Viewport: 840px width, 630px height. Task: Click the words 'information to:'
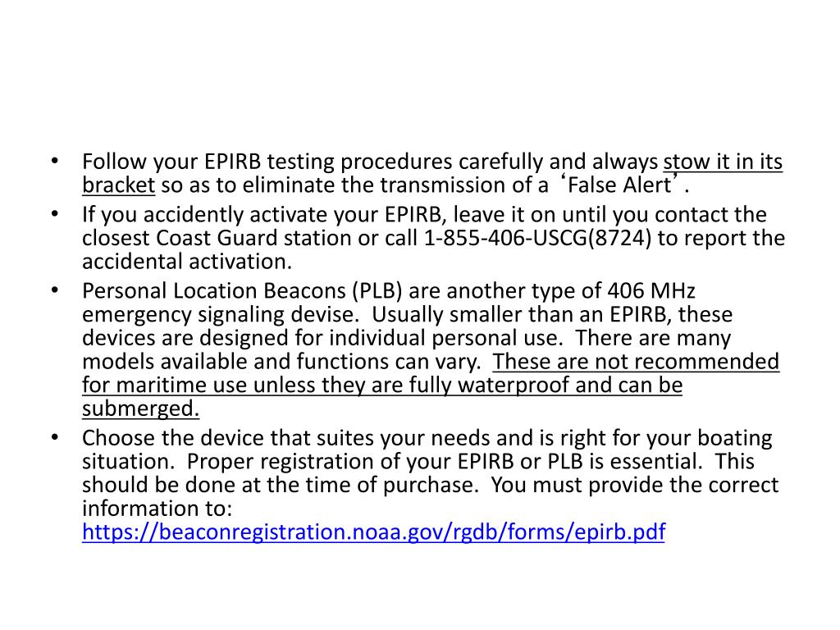pyautogui.click(x=157, y=509)
